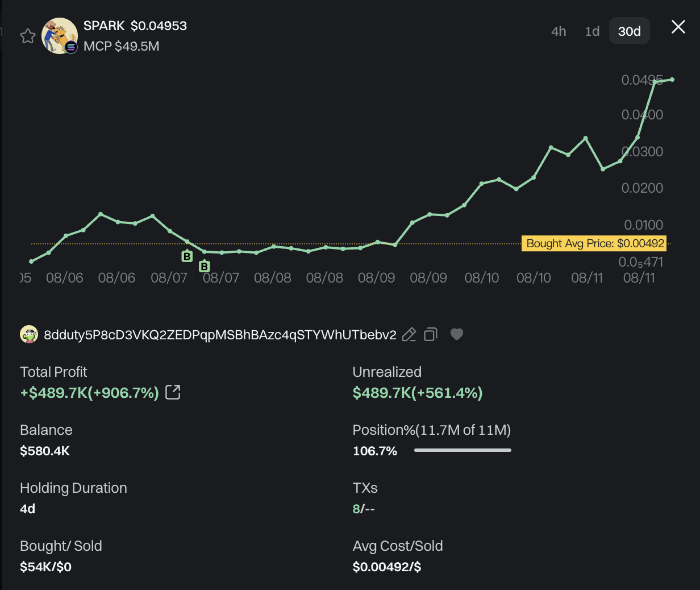This screenshot has width=700, height=590.
Task: Click the Total Profit value
Action: pyautogui.click(x=90, y=393)
